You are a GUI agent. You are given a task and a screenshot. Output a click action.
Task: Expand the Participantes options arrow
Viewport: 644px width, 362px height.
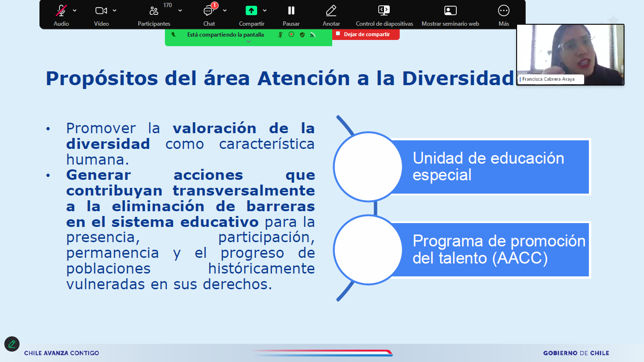click(180, 10)
